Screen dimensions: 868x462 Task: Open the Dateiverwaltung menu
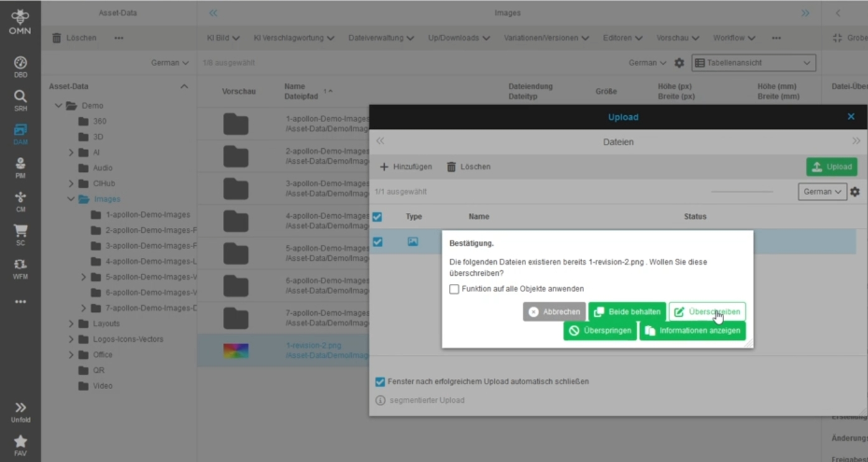(381, 38)
